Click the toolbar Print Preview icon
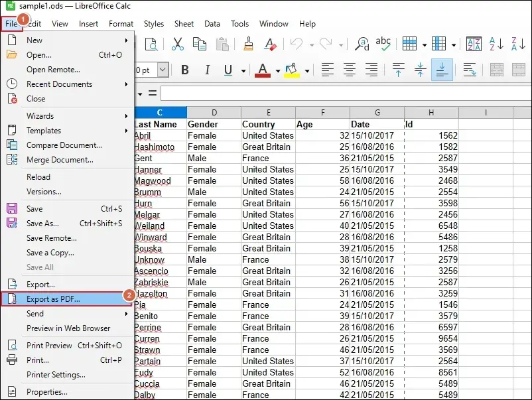 151,44
